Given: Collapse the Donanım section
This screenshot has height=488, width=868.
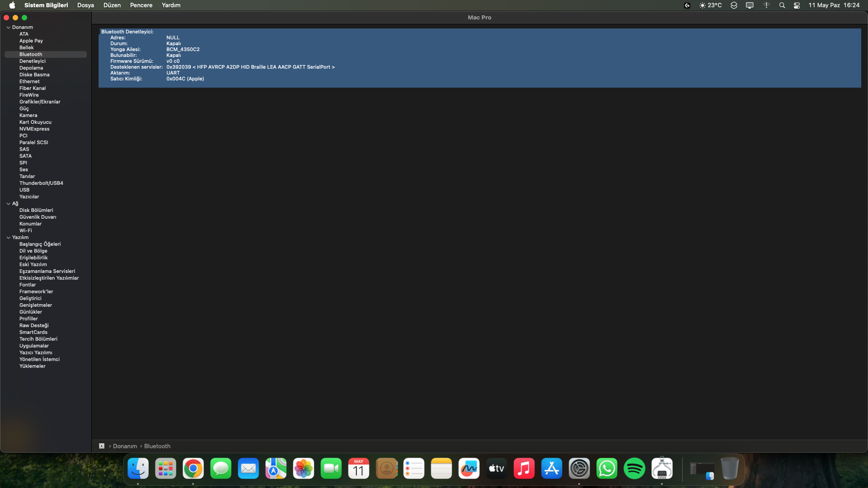Looking at the screenshot, I should pyautogui.click(x=8, y=28).
